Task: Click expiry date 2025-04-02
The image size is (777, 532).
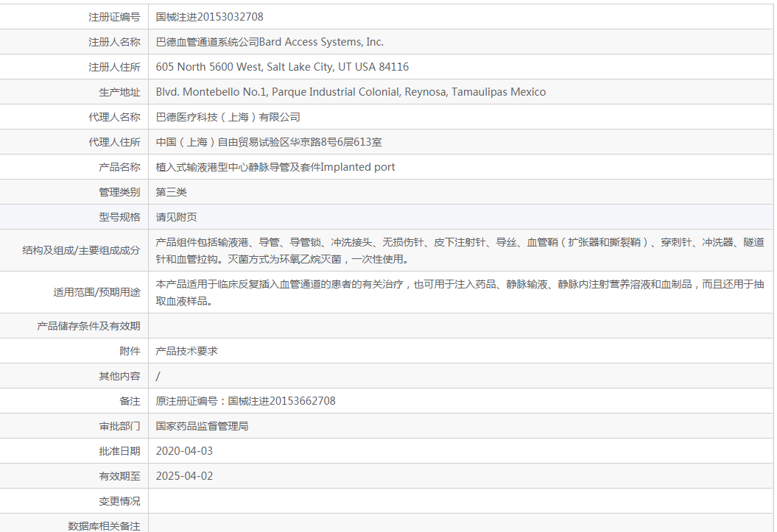Action: pos(184,476)
